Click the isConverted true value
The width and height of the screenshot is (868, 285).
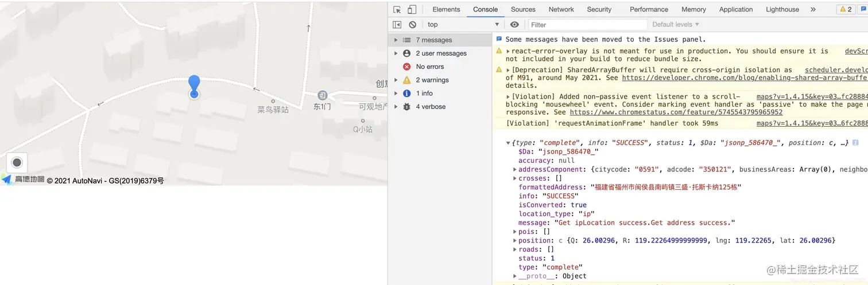pyautogui.click(x=579, y=205)
